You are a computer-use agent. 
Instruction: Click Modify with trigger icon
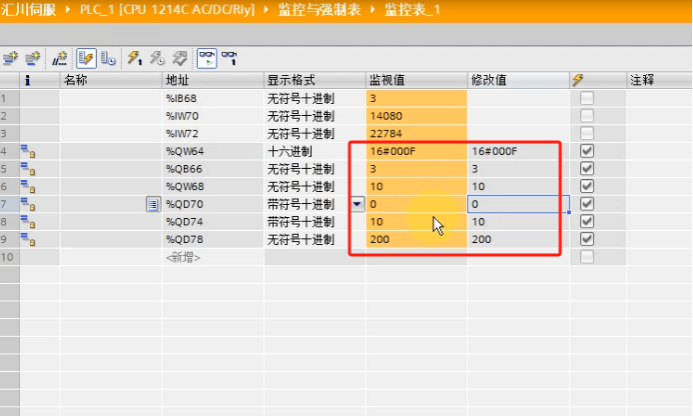(157, 59)
